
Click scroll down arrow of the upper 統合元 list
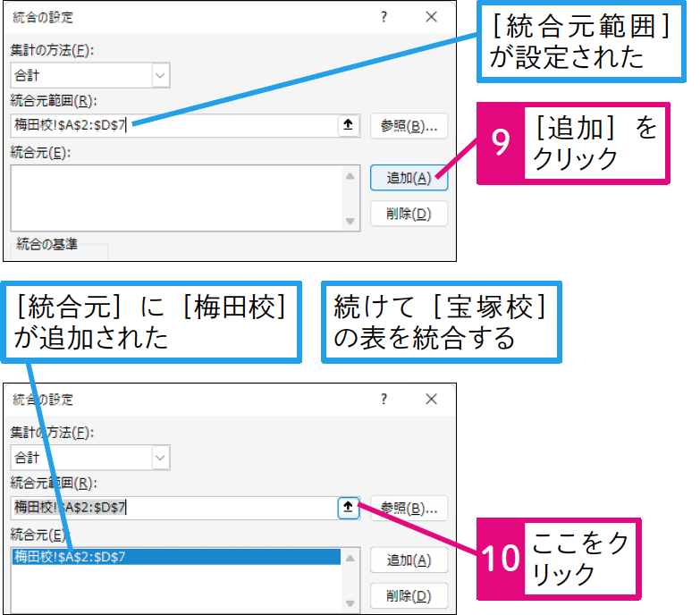pos(350,221)
